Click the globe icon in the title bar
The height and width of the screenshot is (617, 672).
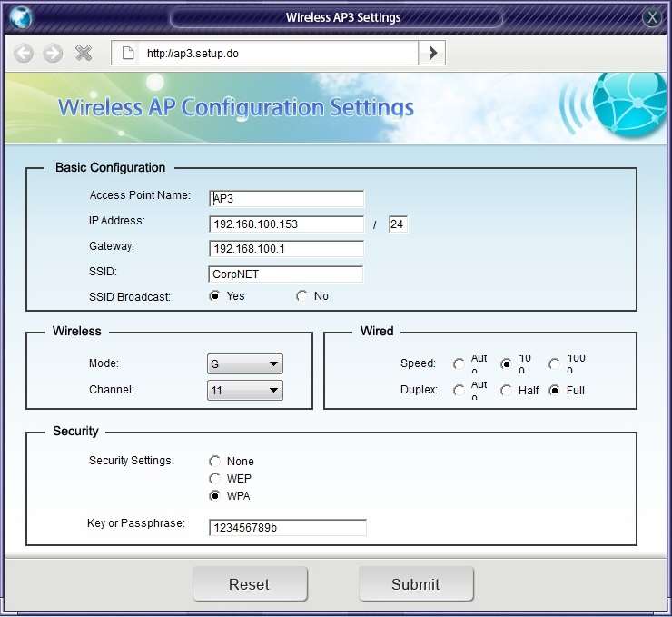20,17
